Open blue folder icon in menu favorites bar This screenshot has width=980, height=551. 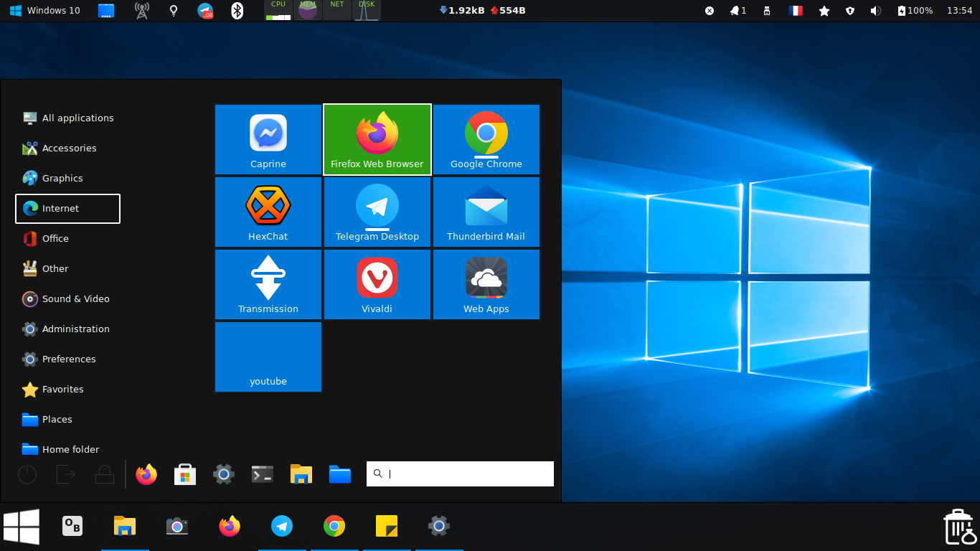pos(340,474)
